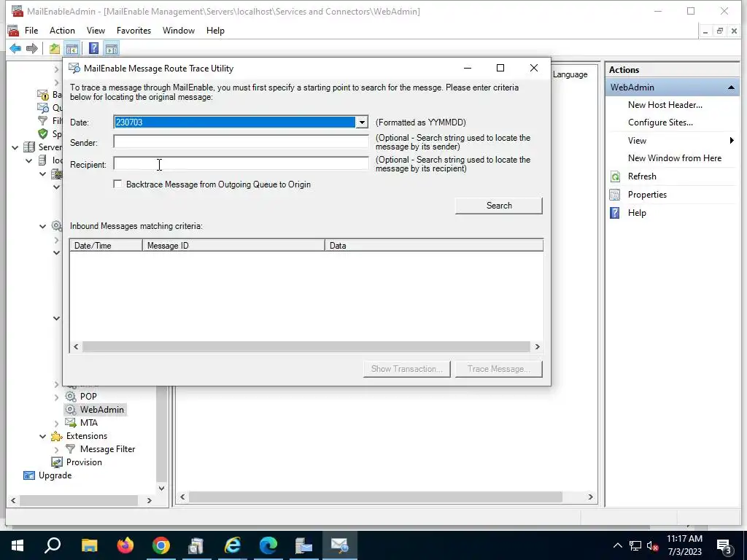Open Firefox from the taskbar
The image size is (747, 560).
pyautogui.click(x=125, y=545)
